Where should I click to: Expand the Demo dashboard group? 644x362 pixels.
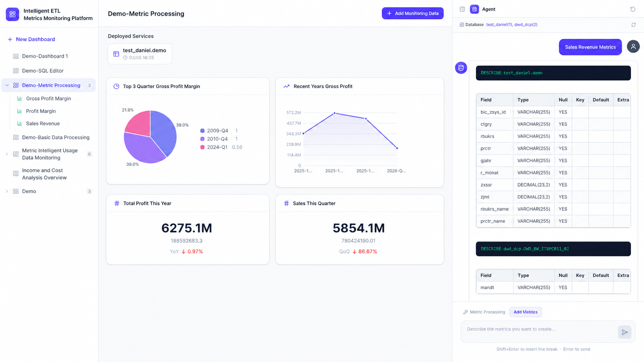pyautogui.click(x=7, y=191)
